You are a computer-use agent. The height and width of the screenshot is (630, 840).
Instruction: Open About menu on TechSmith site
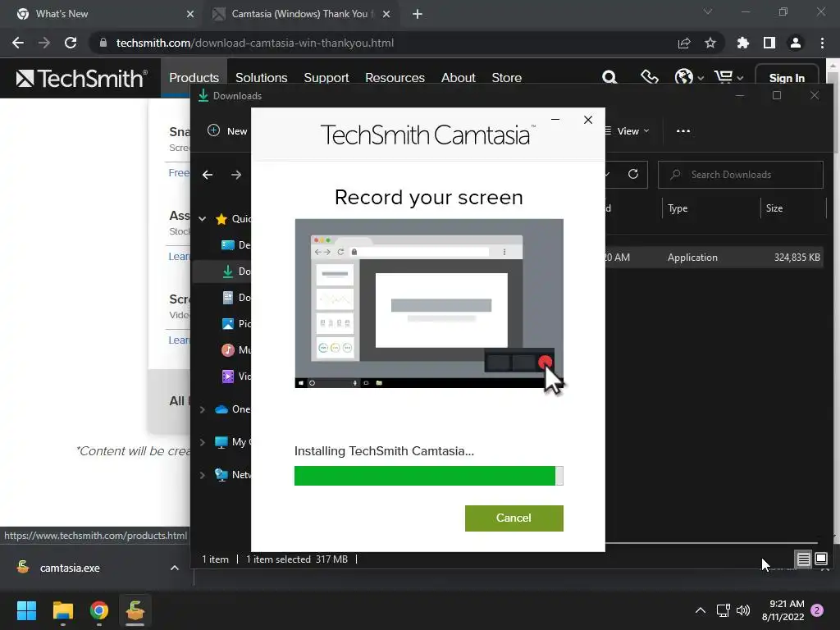click(x=458, y=78)
